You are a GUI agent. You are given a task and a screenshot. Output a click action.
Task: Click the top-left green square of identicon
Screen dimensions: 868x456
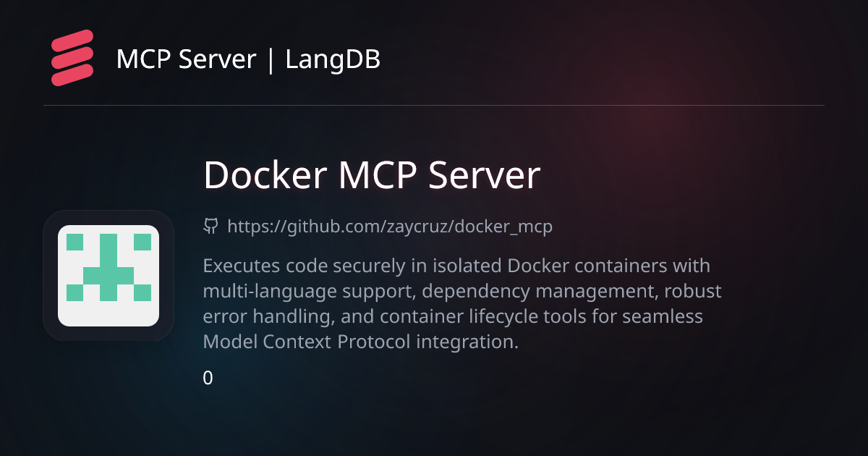(75, 242)
